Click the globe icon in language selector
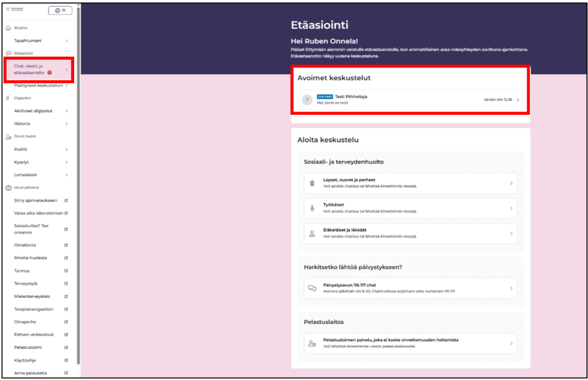 (57, 10)
